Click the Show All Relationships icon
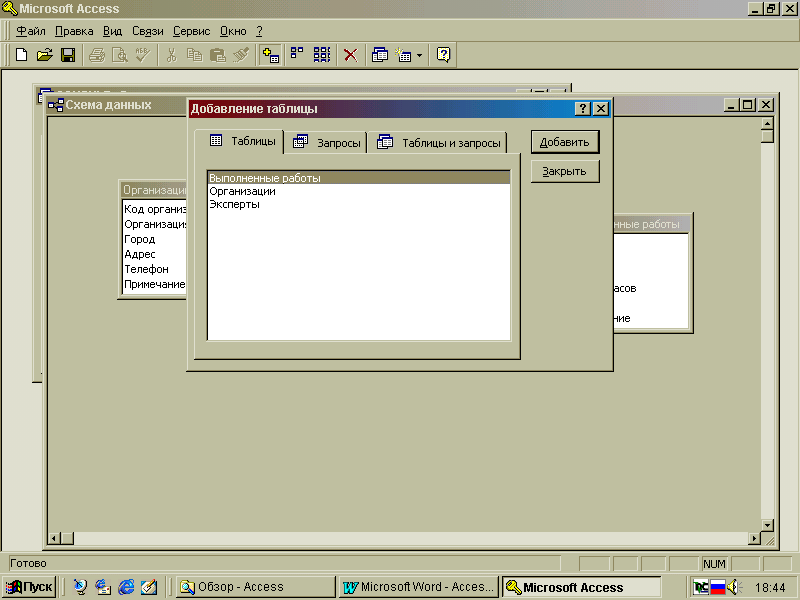The height and width of the screenshot is (600, 800). click(321, 55)
